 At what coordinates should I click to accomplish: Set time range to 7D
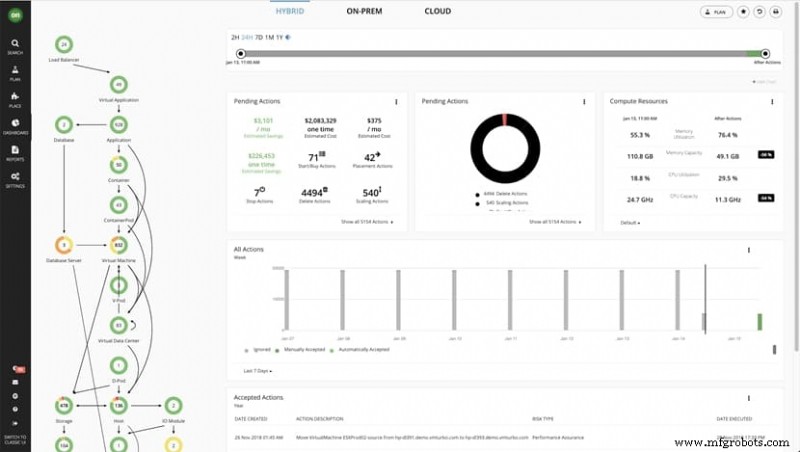click(x=259, y=37)
